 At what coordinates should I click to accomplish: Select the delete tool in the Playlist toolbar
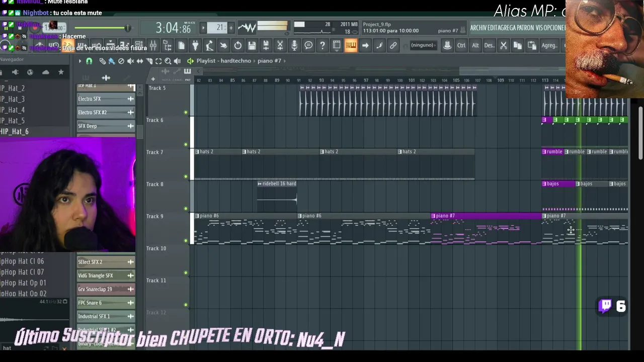(x=121, y=61)
